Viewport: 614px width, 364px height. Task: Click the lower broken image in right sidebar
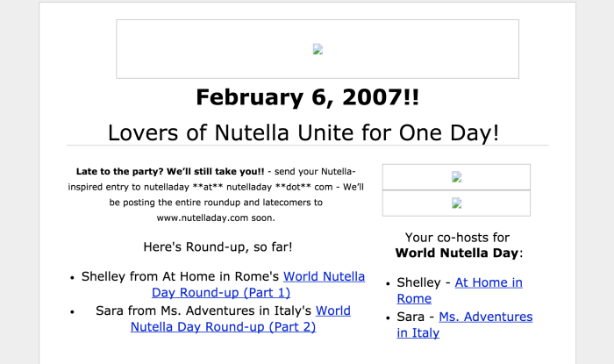(456, 203)
